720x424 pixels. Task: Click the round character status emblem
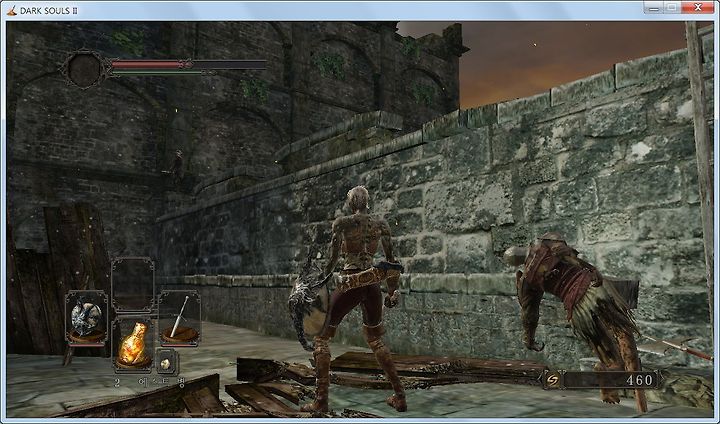[84, 69]
